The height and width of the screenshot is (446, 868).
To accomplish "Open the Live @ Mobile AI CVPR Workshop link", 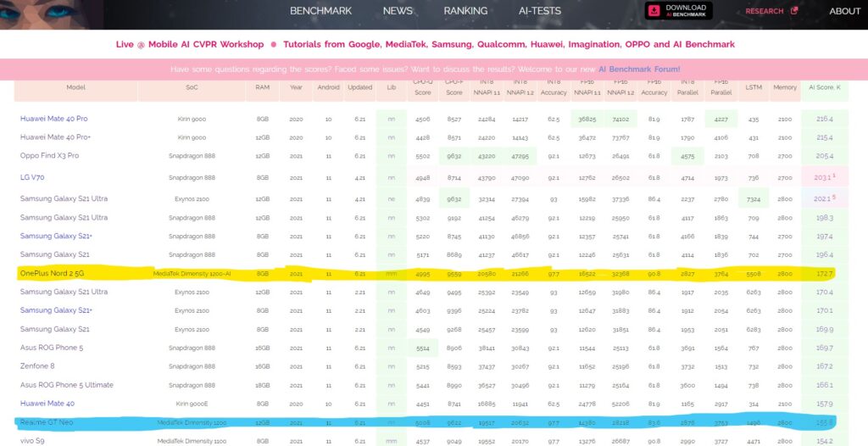I will (190, 44).
